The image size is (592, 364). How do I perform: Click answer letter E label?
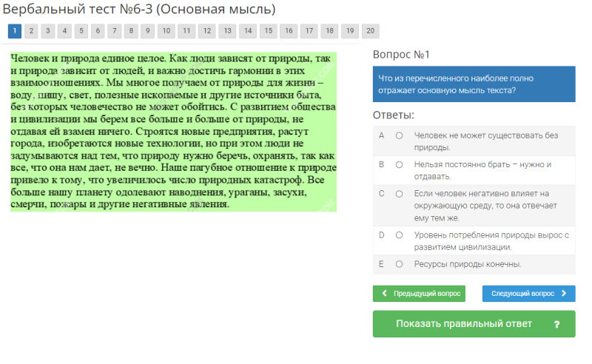381,264
